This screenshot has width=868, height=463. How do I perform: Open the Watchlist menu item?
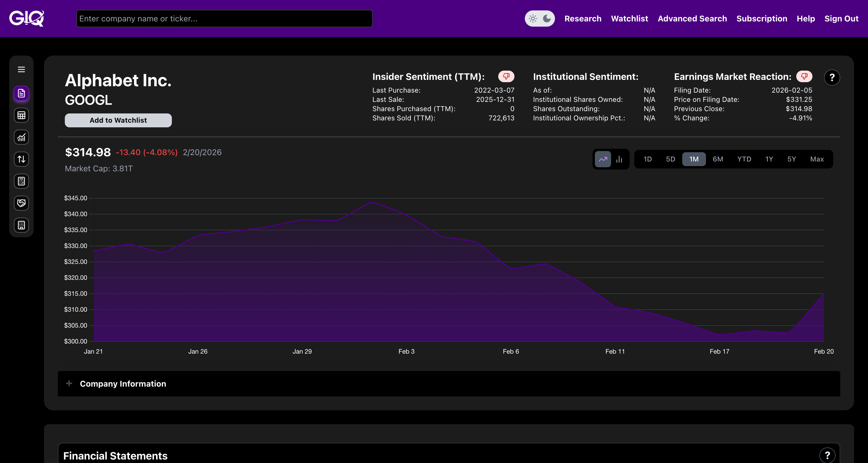click(629, 19)
